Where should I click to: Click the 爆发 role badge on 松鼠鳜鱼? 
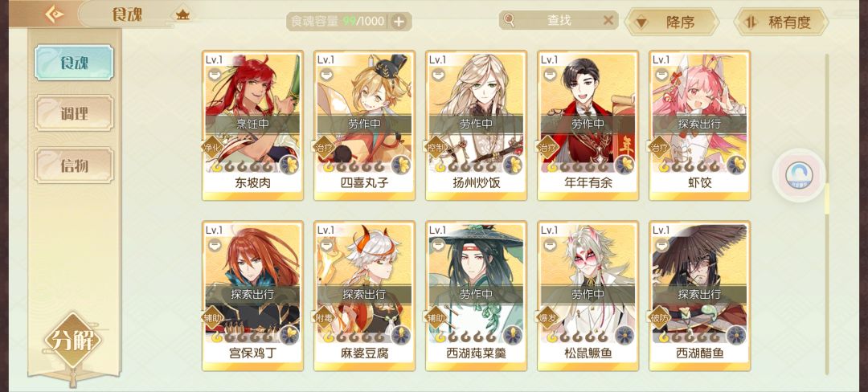pos(549,318)
